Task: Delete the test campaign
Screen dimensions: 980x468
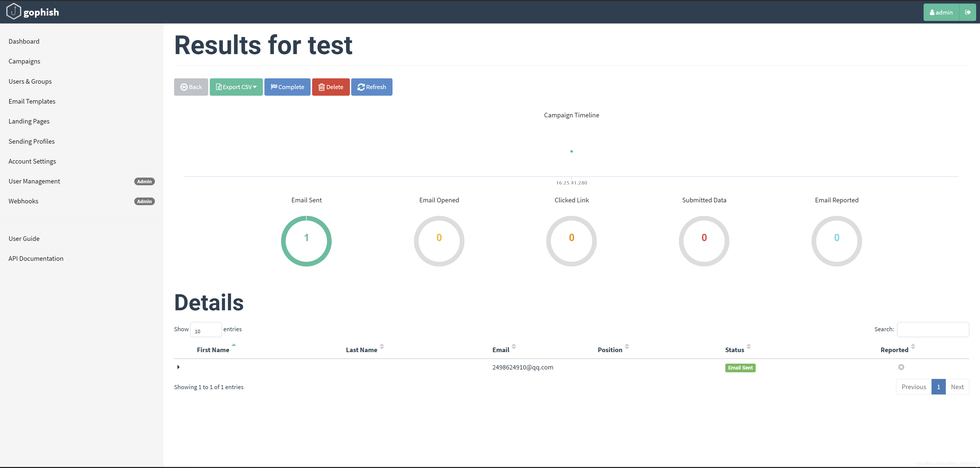Action: tap(330, 87)
